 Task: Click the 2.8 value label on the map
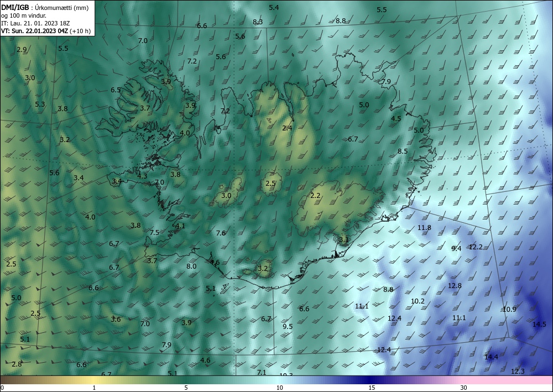point(17,364)
